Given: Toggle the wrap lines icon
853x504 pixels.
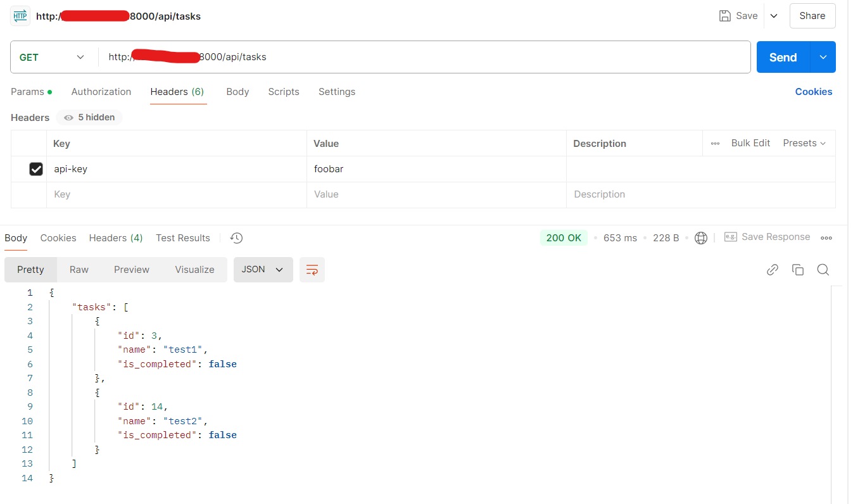Looking at the screenshot, I should (312, 270).
